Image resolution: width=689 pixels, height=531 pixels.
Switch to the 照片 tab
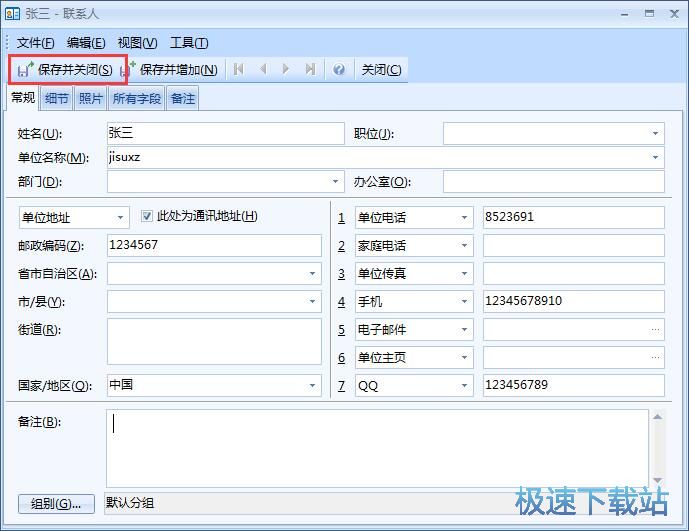pyautogui.click(x=91, y=98)
